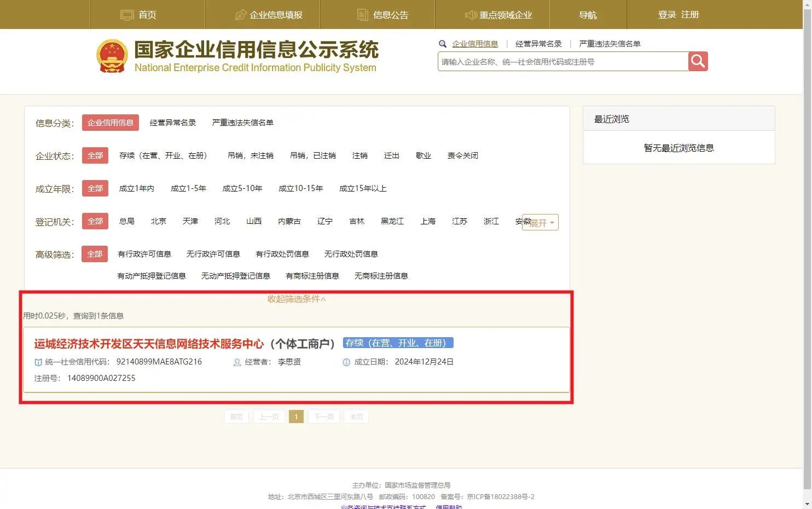Filter by 有商标注册信息
The width and height of the screenshot is (812, 509).
pyautogui.click(x=312, y=276)
